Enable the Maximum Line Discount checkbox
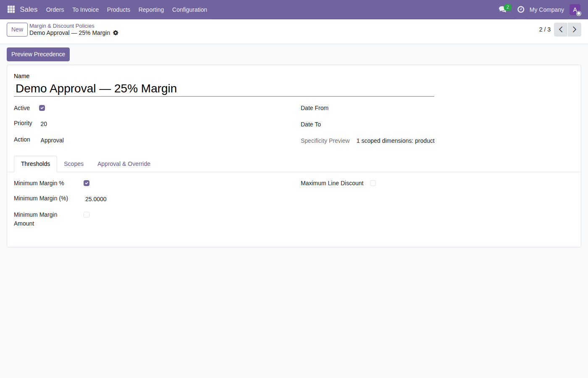 tap(373, 183)
